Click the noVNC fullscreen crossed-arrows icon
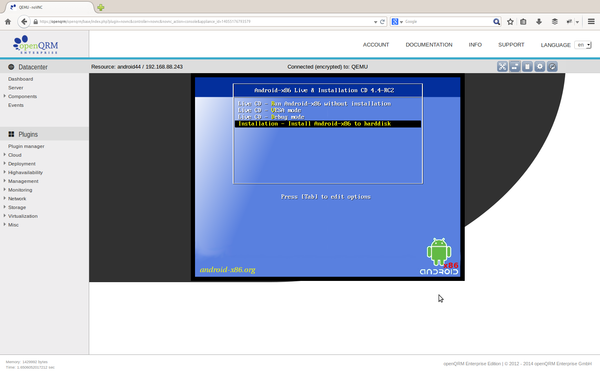Screen dimensions: 600x374 [502, 67]
